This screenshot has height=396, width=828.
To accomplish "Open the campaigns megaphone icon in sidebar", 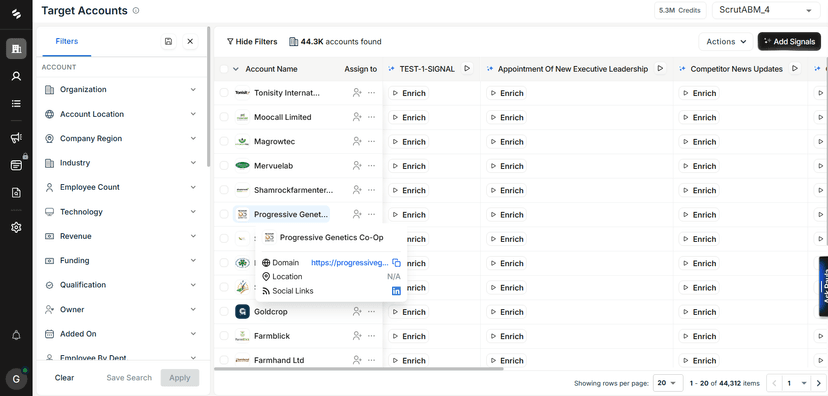I will [x=16, y=138].
